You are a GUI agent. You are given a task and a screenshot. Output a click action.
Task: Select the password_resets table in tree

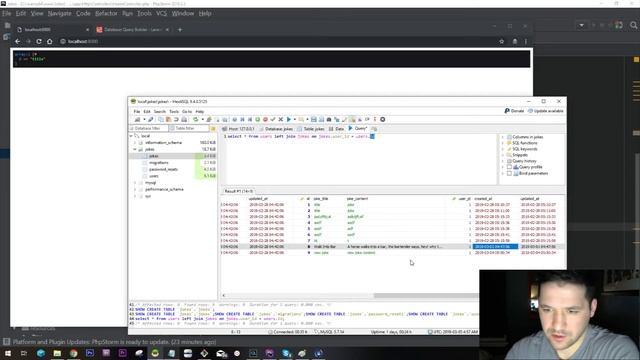coord(163,169)
